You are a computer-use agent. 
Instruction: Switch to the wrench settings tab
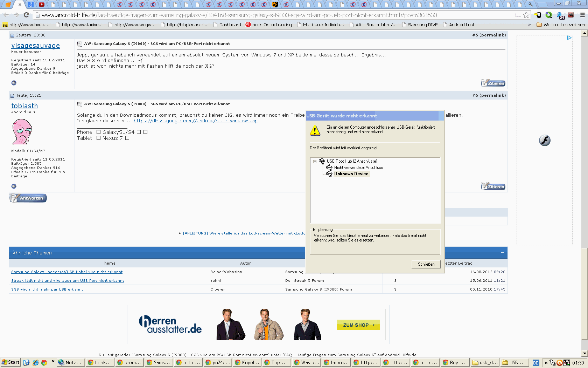click(531, 5)
